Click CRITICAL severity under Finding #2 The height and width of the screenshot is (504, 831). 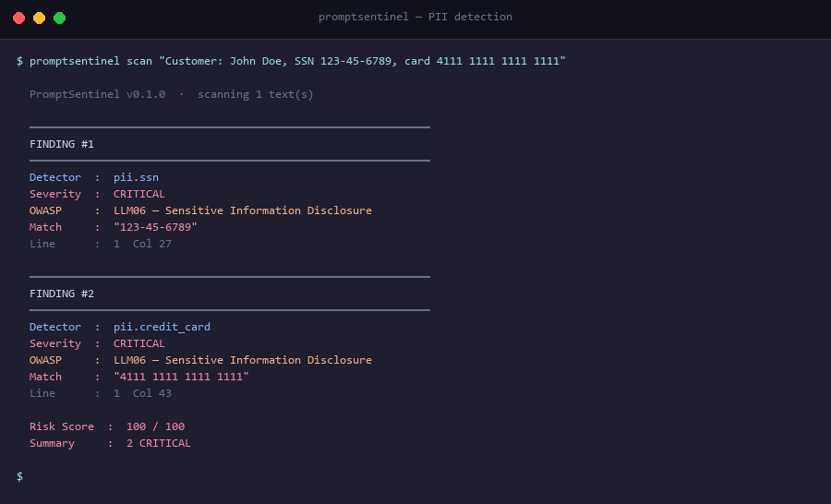[139, 343]
